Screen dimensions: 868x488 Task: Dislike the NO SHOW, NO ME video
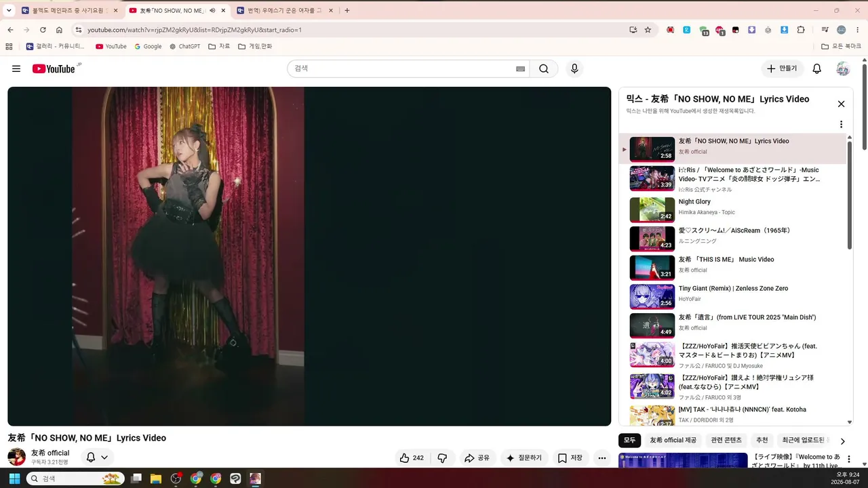(442, 458)
